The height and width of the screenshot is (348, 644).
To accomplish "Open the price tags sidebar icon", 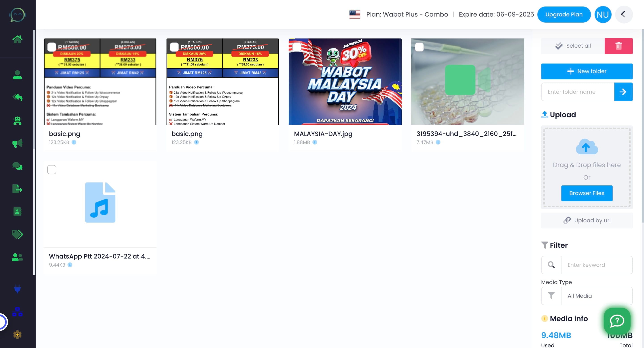I will coord(17,234).
